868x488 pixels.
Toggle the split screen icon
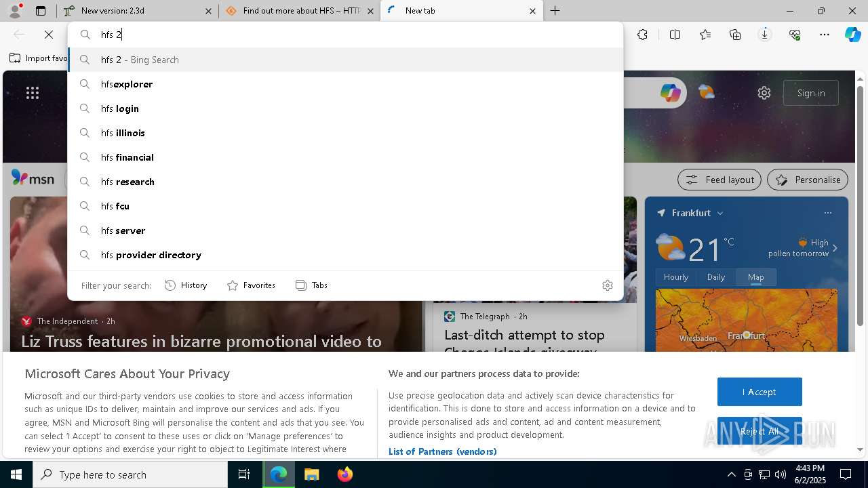pyautogui.click(x=675, y=35)
